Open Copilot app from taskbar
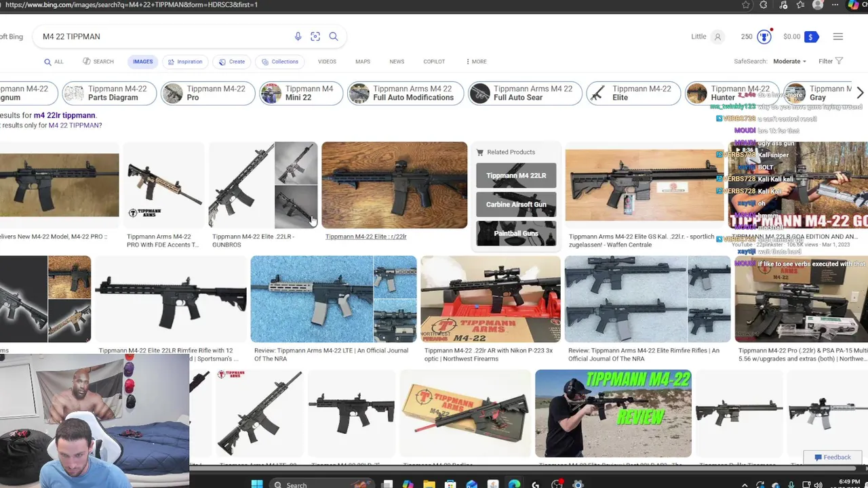Image resolution: width=868 pixels, height=488 pixels. coord(408,485)
